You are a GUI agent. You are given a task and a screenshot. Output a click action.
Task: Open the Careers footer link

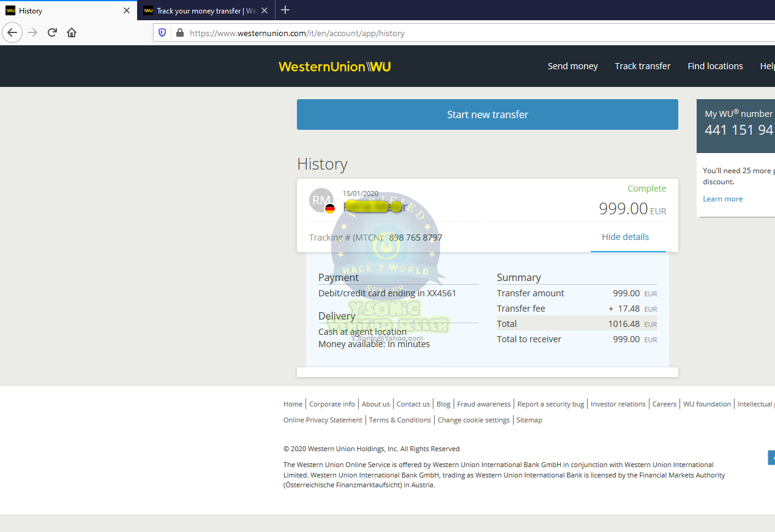[664, 404]
